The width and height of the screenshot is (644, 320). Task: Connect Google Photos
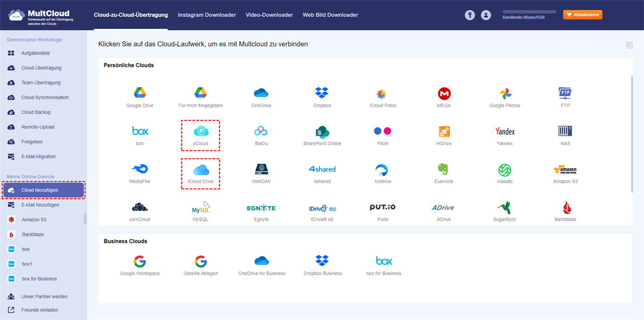(504, 93)
